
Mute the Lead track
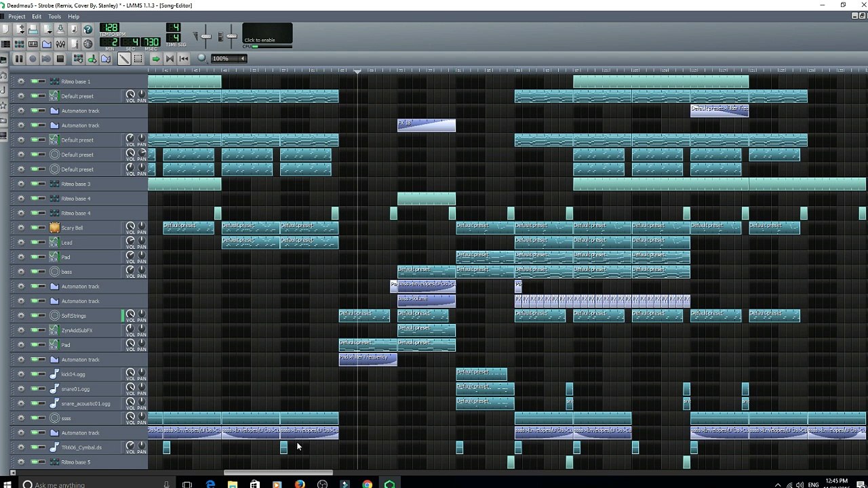pos(34,243)
